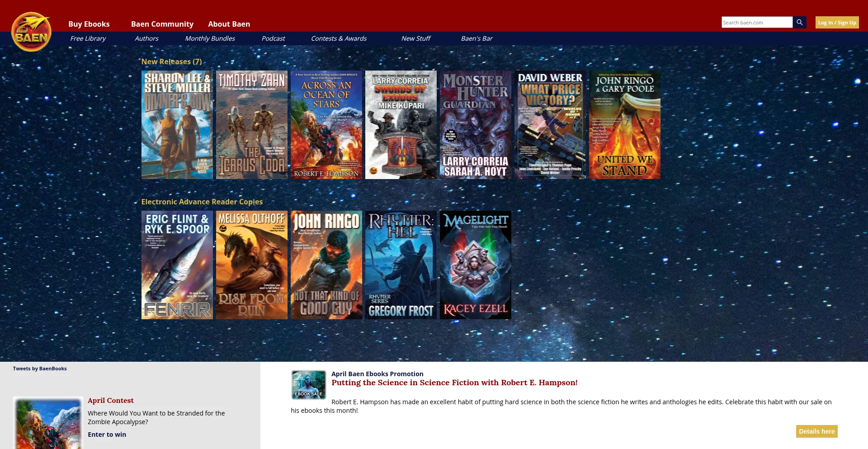Open Monthly Bundles

tap(210, 38)
